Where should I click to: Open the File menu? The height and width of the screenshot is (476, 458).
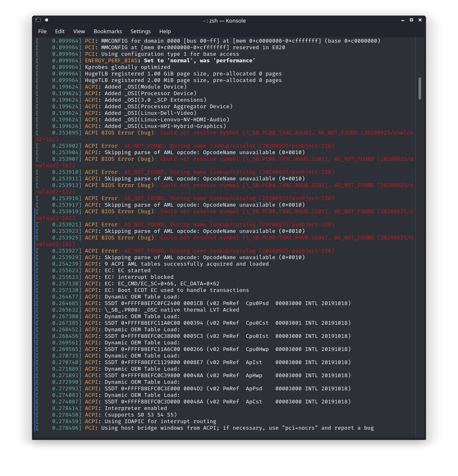[42, 31]
